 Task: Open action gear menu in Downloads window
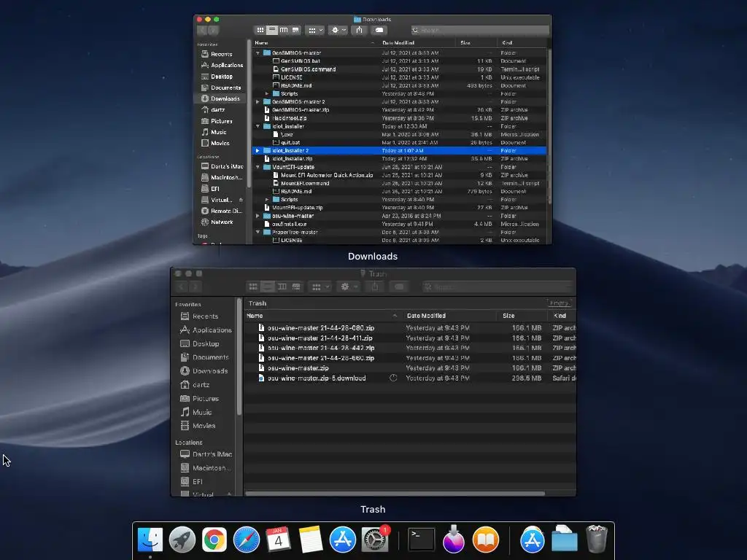pyautogui.click(x=338, y=30)
